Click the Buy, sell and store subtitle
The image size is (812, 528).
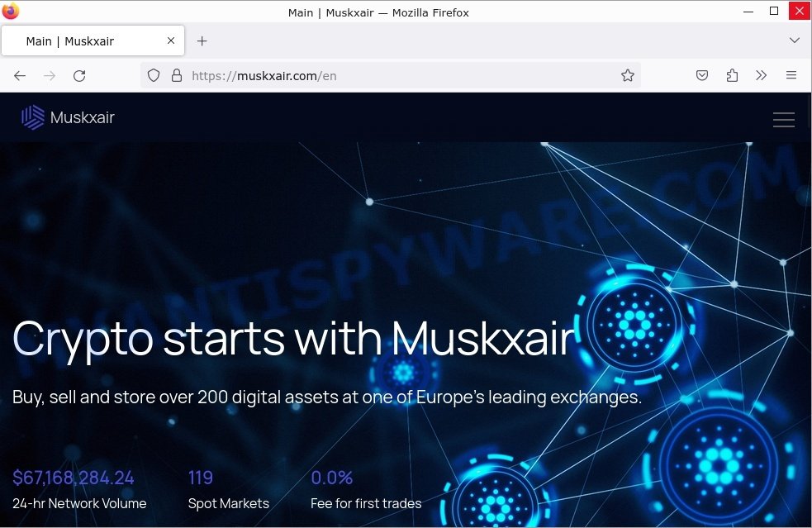click(x=327, y=397)
